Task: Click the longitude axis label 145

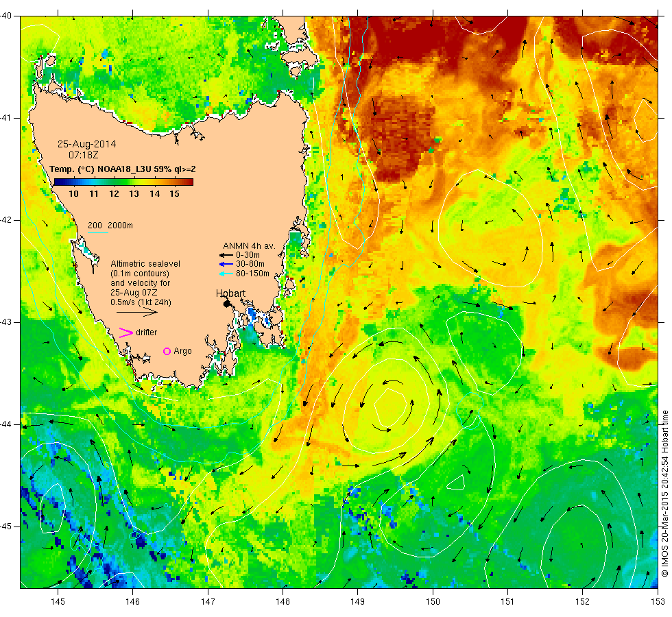Action: [58, 602]
